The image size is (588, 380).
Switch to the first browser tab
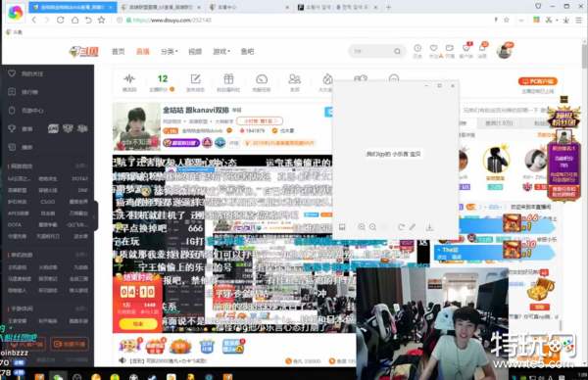click(73, 7)
